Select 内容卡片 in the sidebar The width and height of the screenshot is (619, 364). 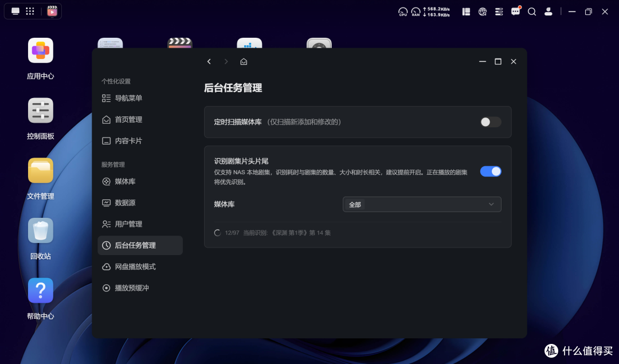tap(140, 141)
